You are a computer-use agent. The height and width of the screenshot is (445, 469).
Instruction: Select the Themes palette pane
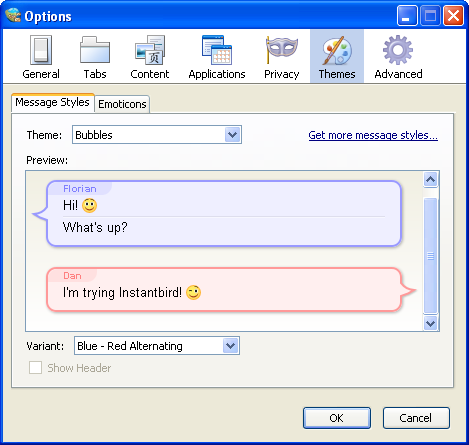coord(337,57)
